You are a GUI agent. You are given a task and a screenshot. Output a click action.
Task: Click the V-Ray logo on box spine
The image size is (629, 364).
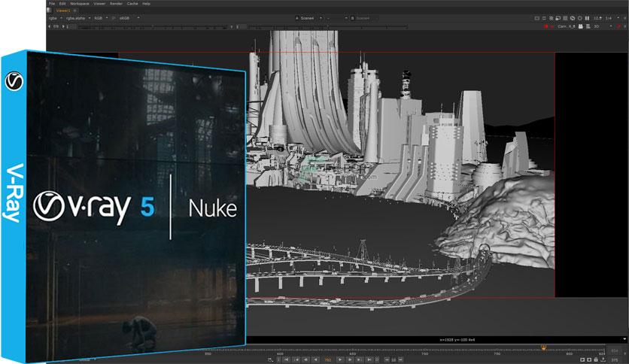[14, 81]
